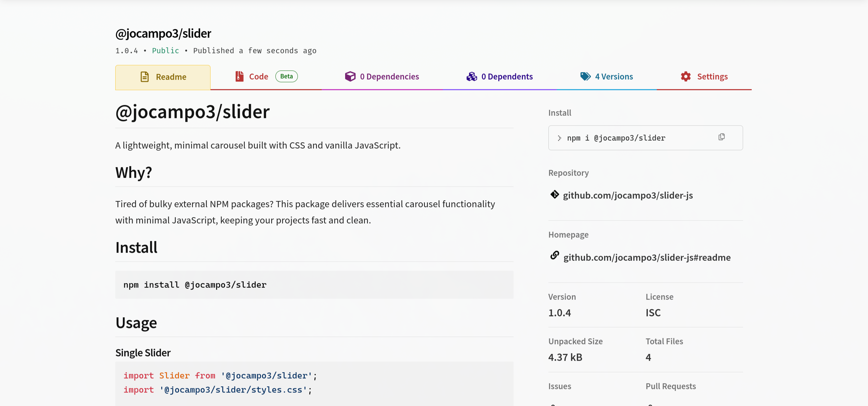Open the 4 Versions tab
Viewport: 868px width, 406px height.
[x=606, y=77]
